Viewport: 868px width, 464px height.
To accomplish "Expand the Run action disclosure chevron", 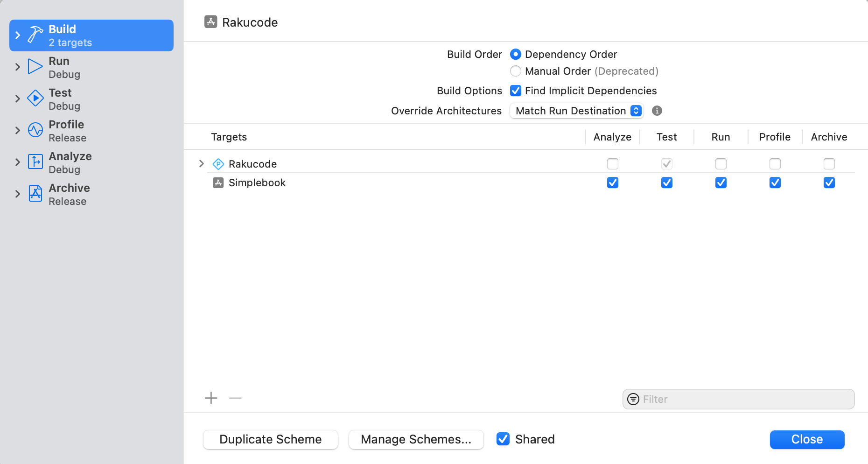I will (18, 67).
